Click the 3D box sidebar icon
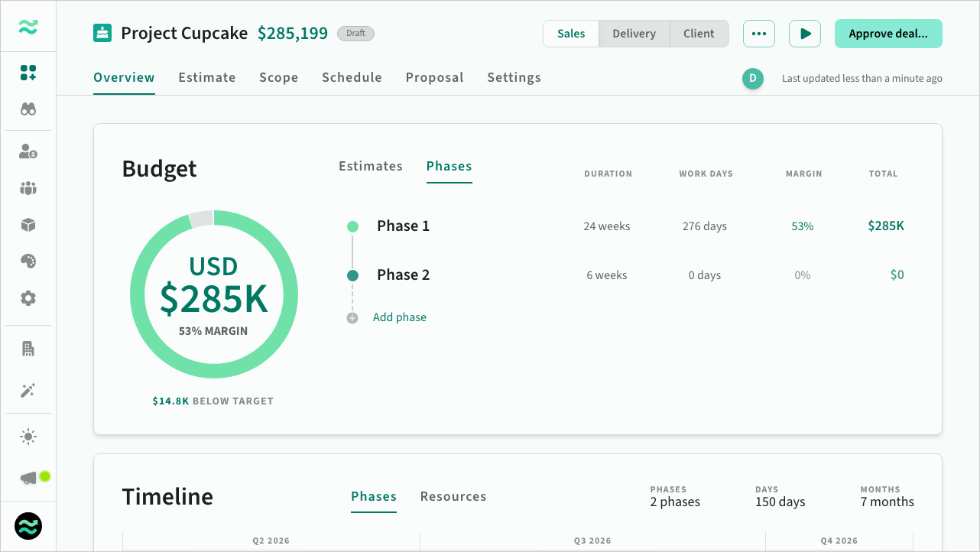The image size is (980, 552). [x=28, y=225]
